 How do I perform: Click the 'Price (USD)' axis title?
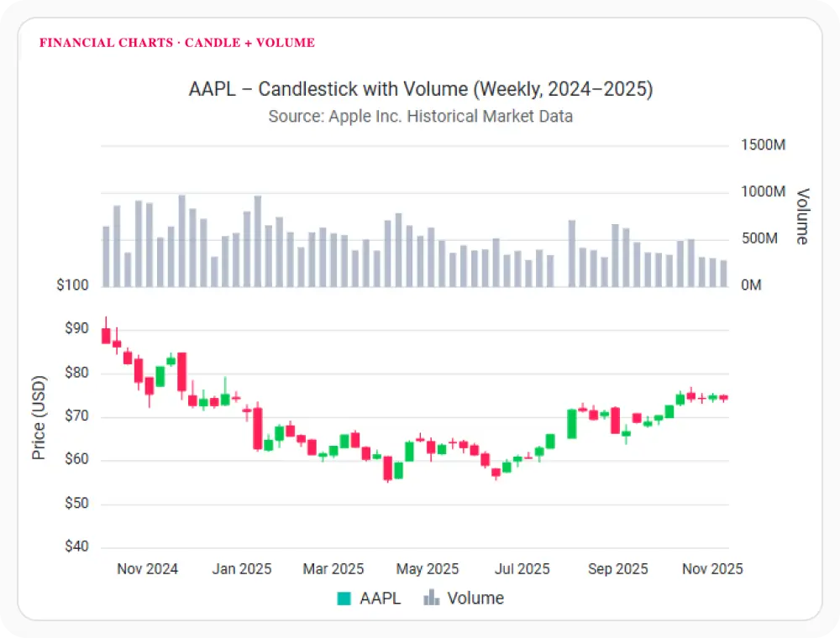click(x=39, y=417)
